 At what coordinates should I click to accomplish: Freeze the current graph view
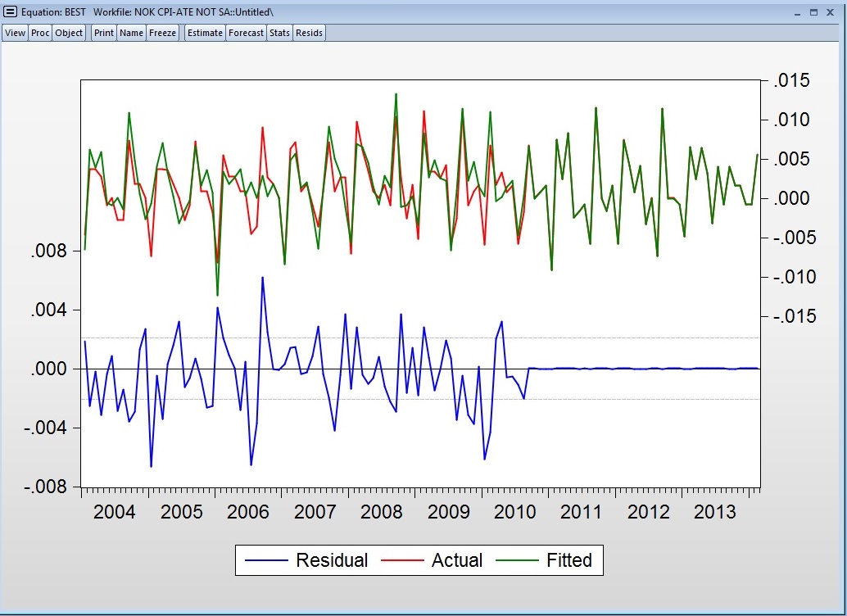[162, 33]
